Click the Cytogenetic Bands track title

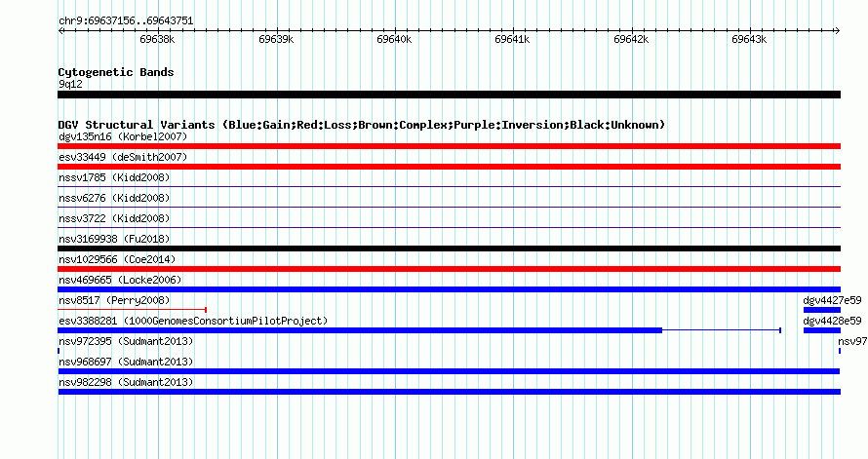(116, 72)
